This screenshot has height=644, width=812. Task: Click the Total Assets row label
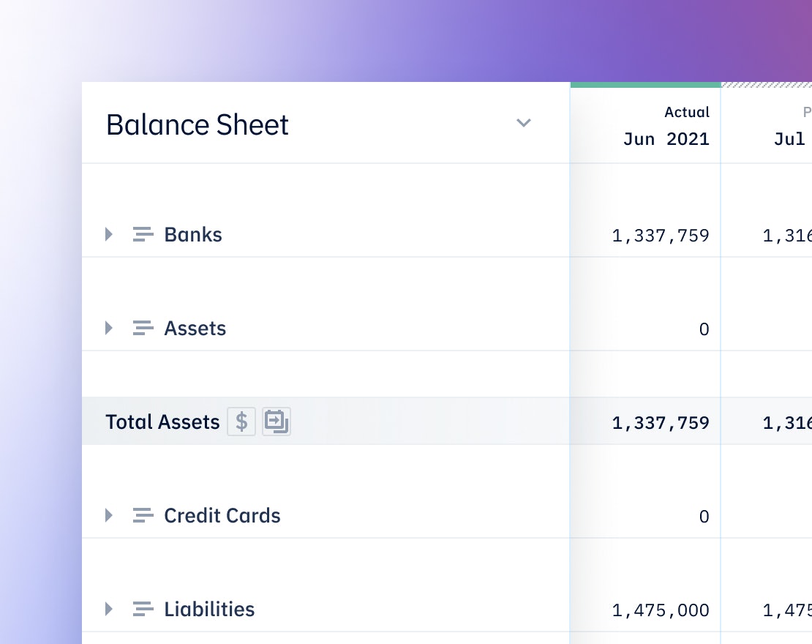(162, 422)
